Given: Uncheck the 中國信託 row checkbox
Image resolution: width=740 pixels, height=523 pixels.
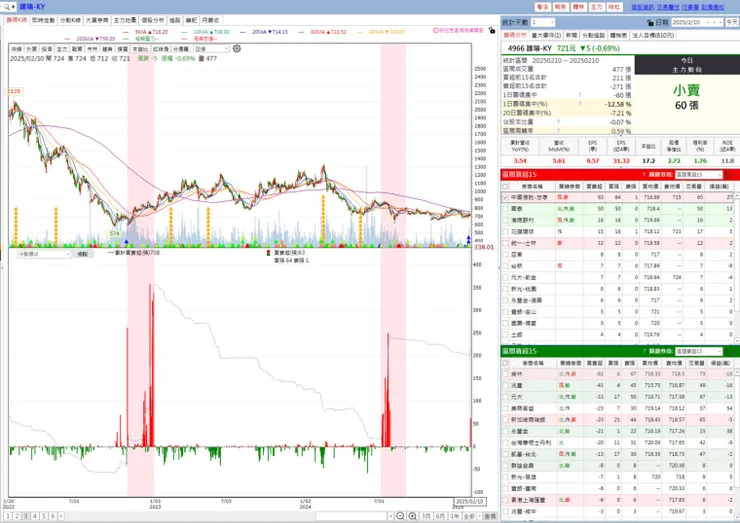Looking at the screenshot, I should pos(505,197).
